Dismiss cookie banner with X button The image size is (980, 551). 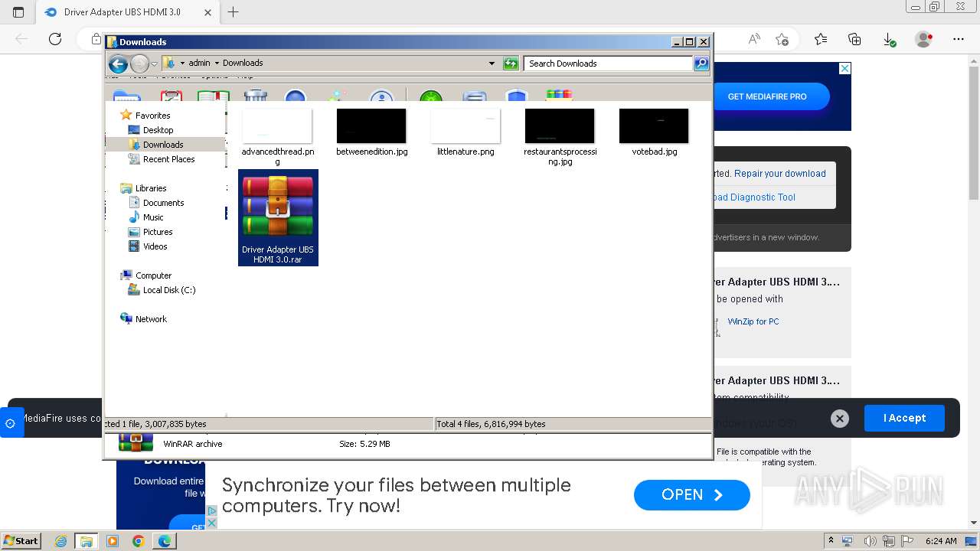point(840,419)
